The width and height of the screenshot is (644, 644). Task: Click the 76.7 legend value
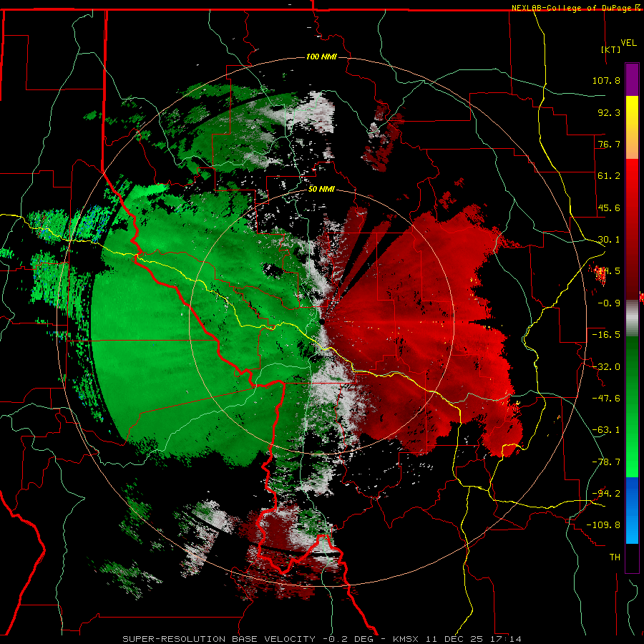[609, 144]
